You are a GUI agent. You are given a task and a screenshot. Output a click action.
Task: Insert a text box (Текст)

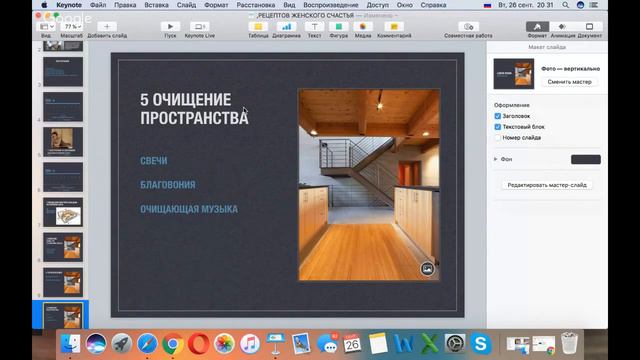[x=314, y=27]
